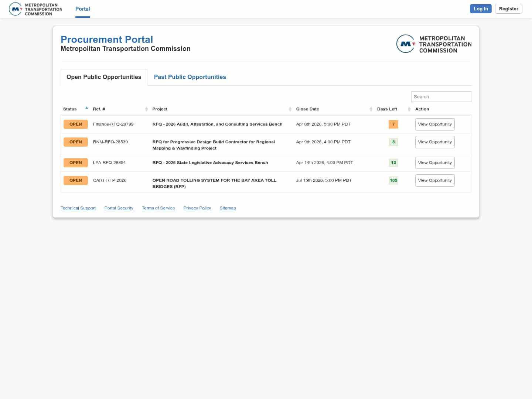Click OPEN status badge for Finance-RFQ-28799

(x=76, y=124)
